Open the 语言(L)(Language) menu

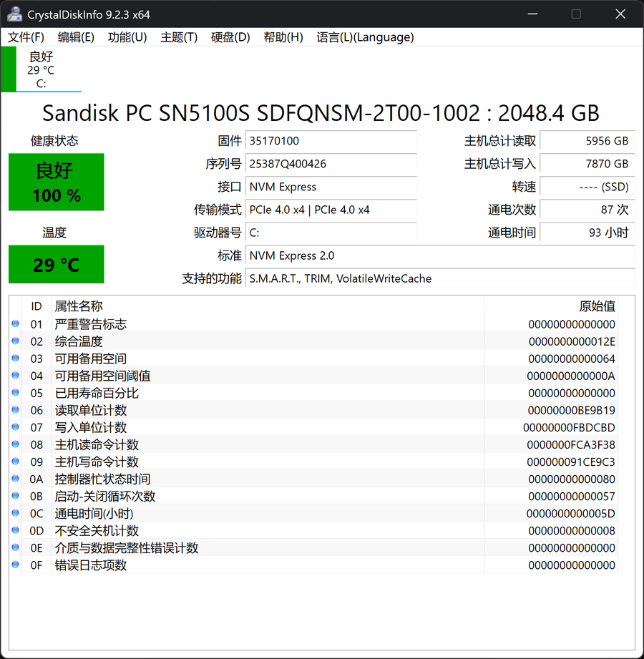[x=365, y=37]
